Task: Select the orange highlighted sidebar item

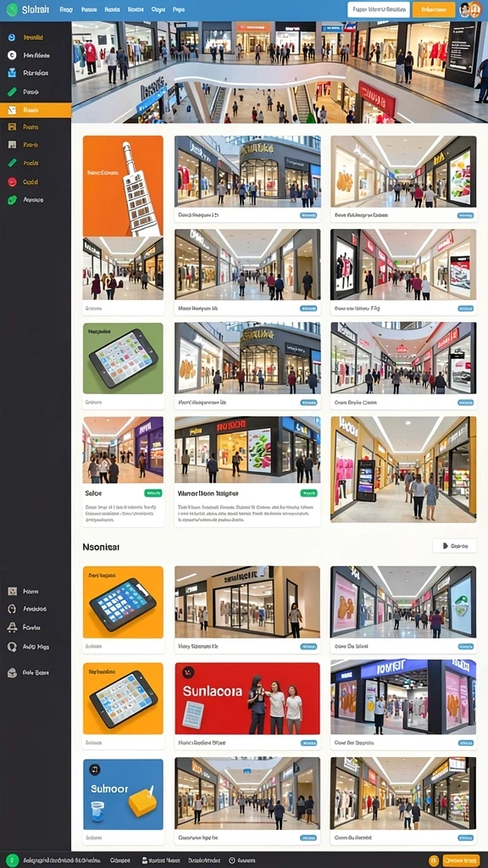Action: (x=36, y=110)
